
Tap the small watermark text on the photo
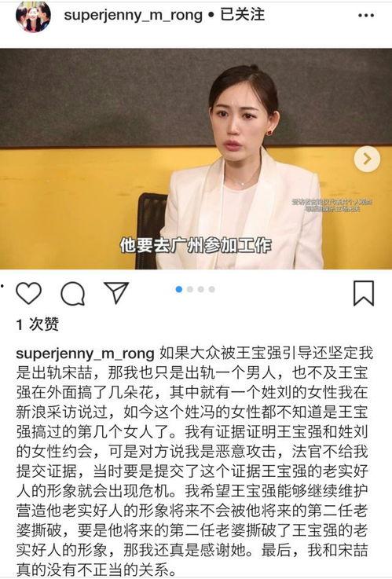point(332,205)
